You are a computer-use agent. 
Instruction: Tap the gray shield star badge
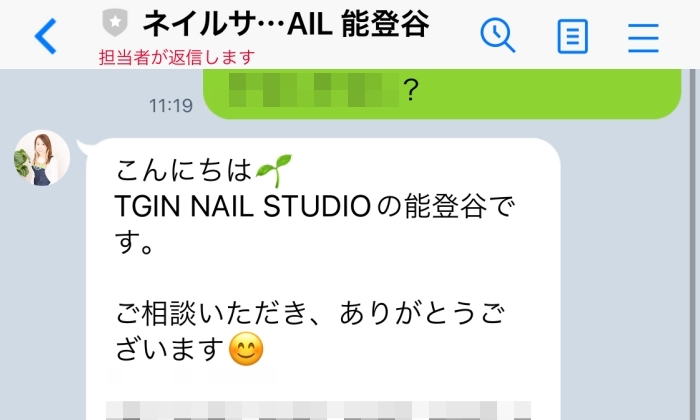115,22
